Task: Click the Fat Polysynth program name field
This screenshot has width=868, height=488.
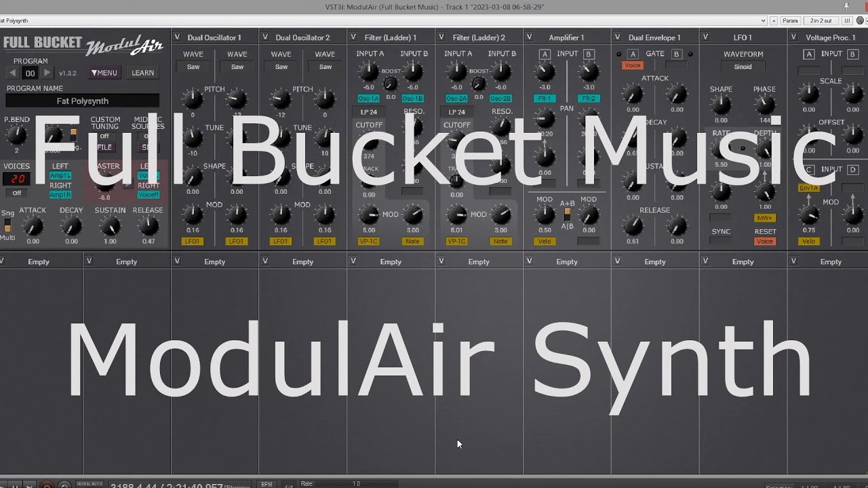Action: click(x=83, y=101)
